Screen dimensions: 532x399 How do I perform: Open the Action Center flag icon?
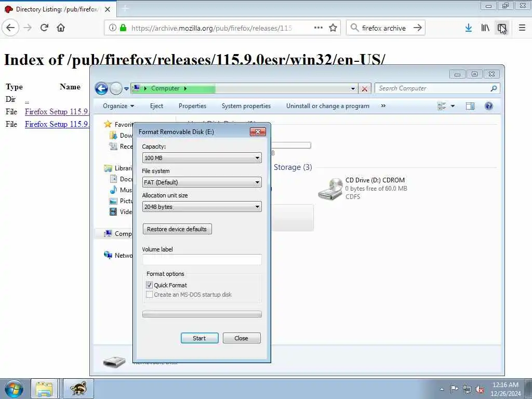pyautogui.click(x=454, y=389)
